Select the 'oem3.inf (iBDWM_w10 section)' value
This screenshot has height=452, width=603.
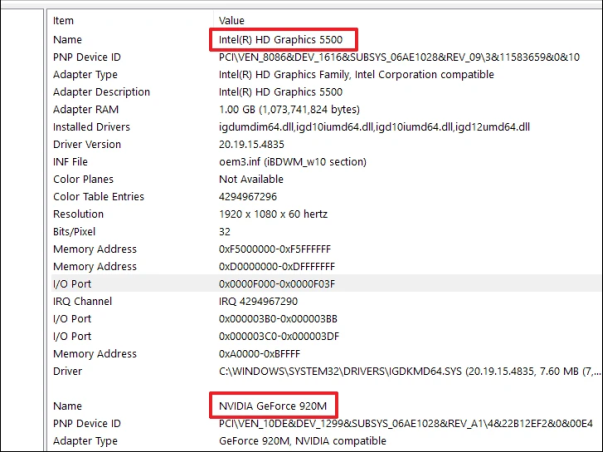pos(293,162)
